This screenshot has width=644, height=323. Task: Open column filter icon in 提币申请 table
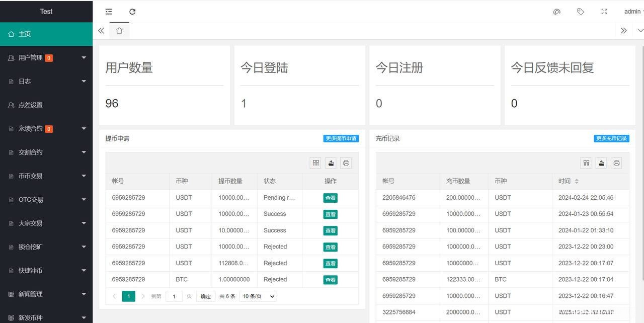pos(315,163)
